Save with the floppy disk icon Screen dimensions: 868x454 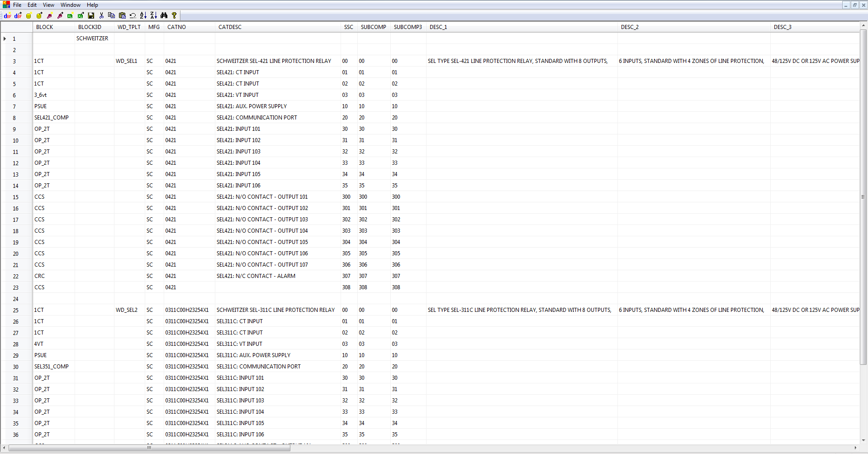point(91,15)
